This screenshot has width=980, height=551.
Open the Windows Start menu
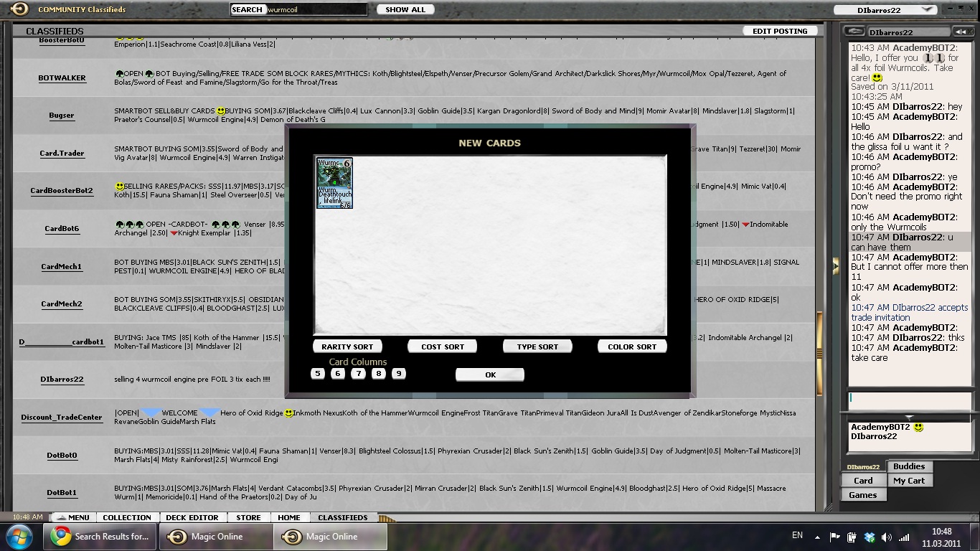pos(19,537)
